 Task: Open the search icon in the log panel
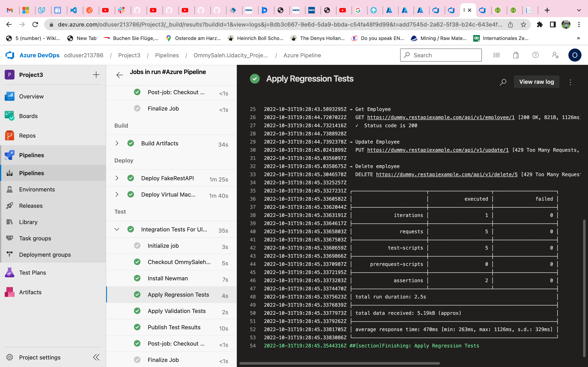[503, 82]
